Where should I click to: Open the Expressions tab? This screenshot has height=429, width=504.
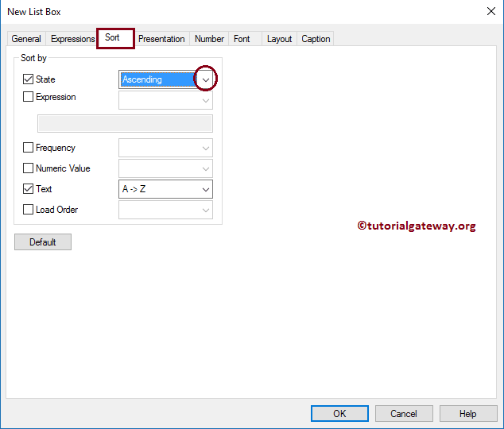(72, 39)
